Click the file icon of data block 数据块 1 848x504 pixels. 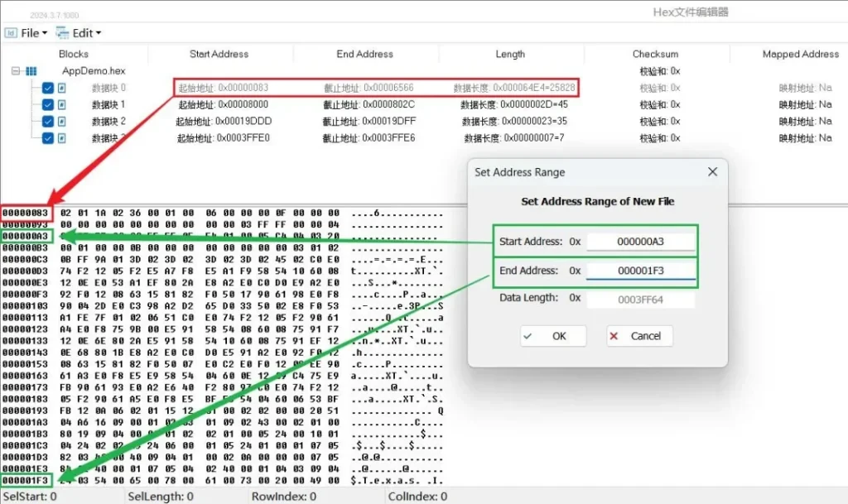[x=61, y=104]
